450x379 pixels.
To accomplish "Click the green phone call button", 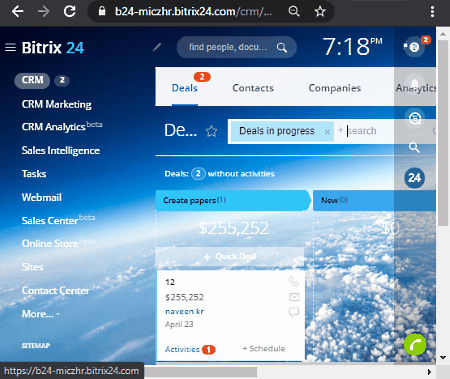I will (x=415, y=345).
